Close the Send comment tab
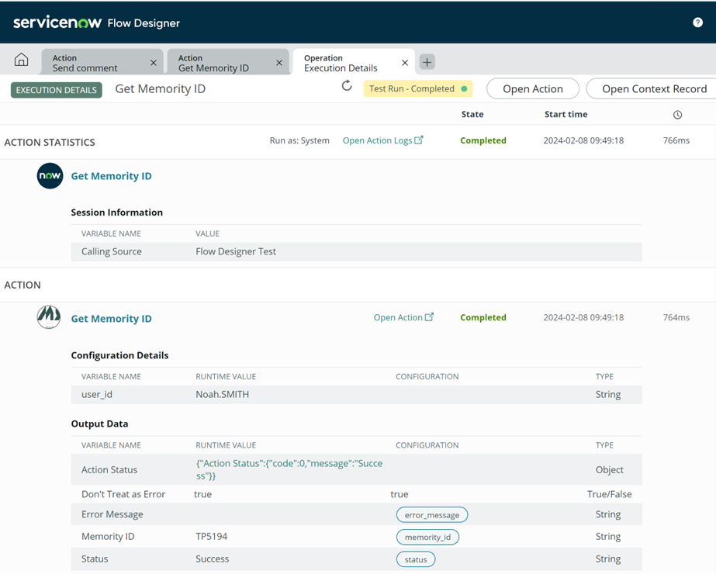Screen dimensions: 716x588 pos(153,63)
